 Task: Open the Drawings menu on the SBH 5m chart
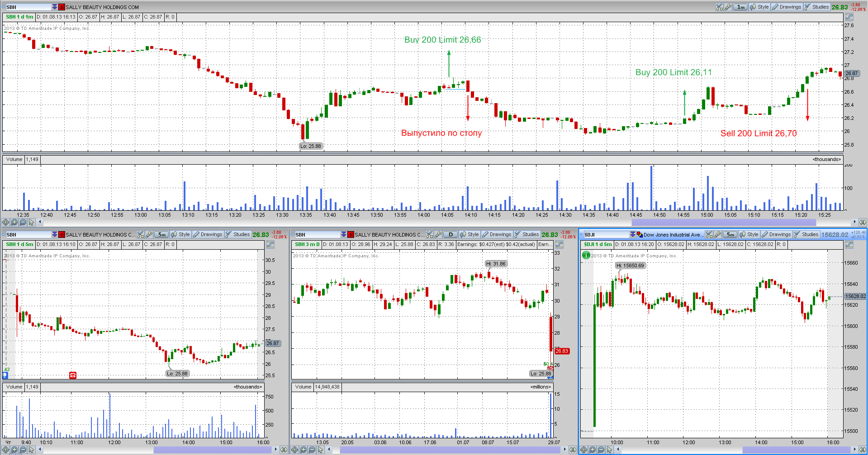coord(208,234)
